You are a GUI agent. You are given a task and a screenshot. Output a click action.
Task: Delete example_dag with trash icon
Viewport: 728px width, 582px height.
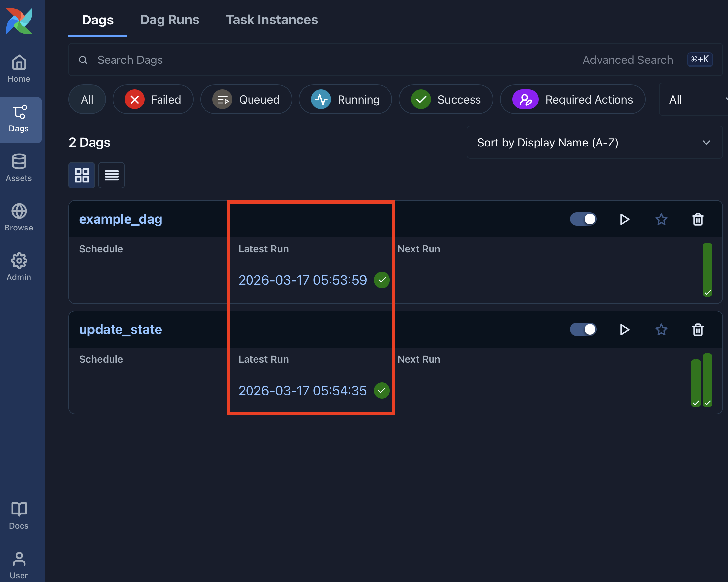[698, 219]
